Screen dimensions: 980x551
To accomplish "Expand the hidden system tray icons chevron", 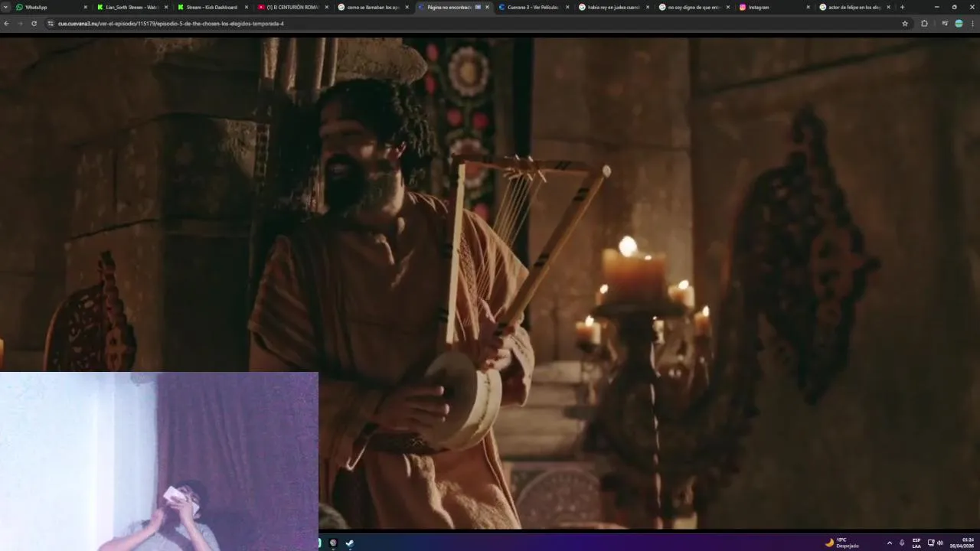I will click(889, 543).
